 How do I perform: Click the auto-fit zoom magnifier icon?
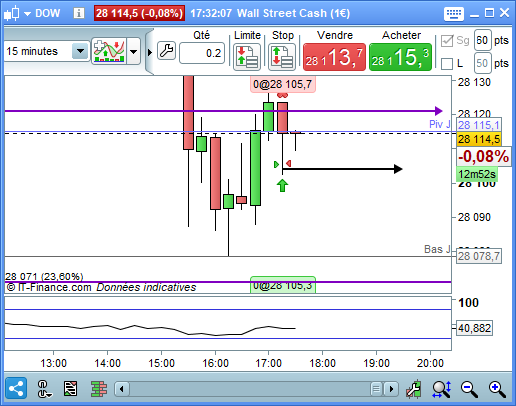click(442, 389)
